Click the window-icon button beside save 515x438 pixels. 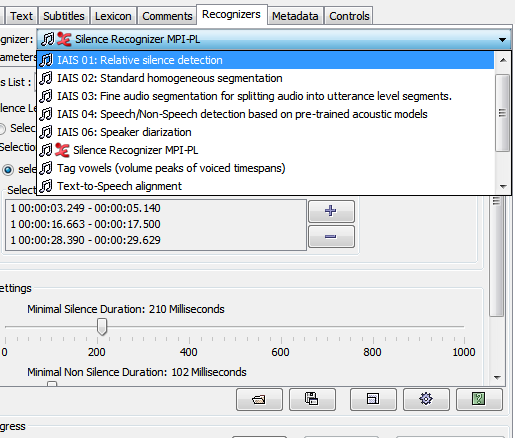coord(373,399)
